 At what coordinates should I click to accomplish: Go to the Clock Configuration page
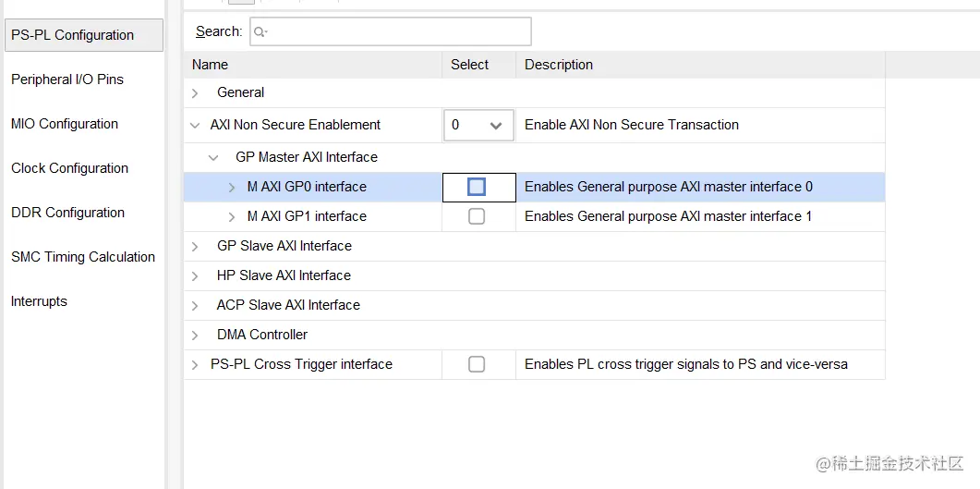(x=70, y=168)
